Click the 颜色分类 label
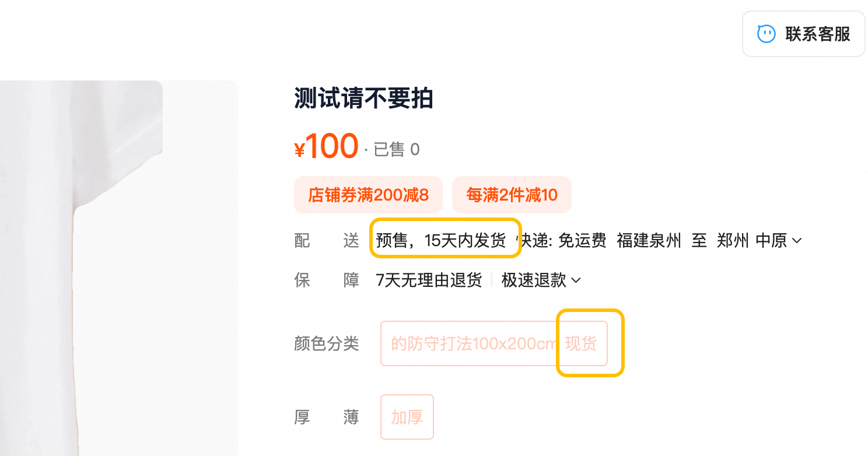This screenshot has height=456, width=868. [326, 343]
